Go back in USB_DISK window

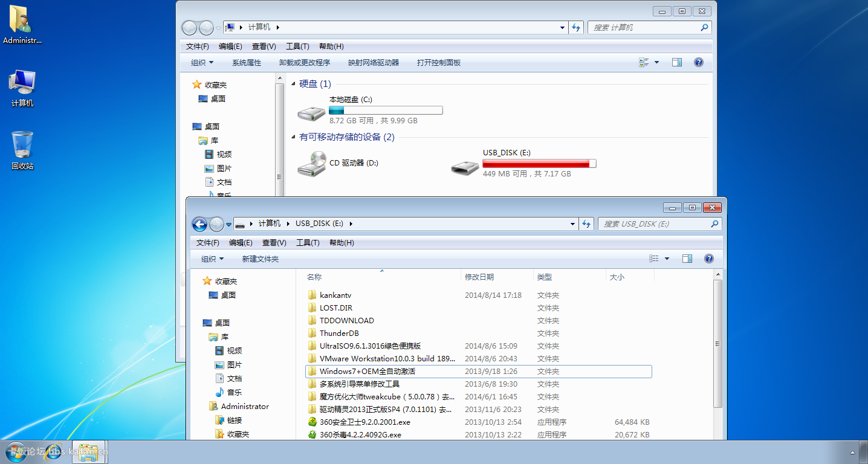pyautogui.click(x=199, y=224)
